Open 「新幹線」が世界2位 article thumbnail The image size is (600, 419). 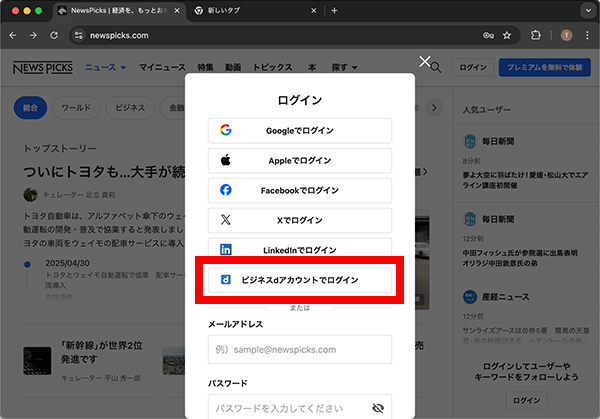(x=37, y=360)
